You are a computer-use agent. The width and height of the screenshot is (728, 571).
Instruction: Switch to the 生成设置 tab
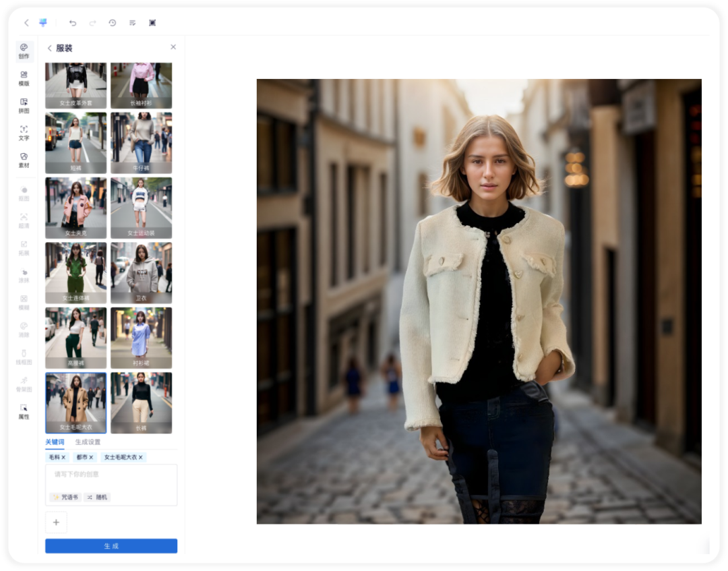pos(88,442)
